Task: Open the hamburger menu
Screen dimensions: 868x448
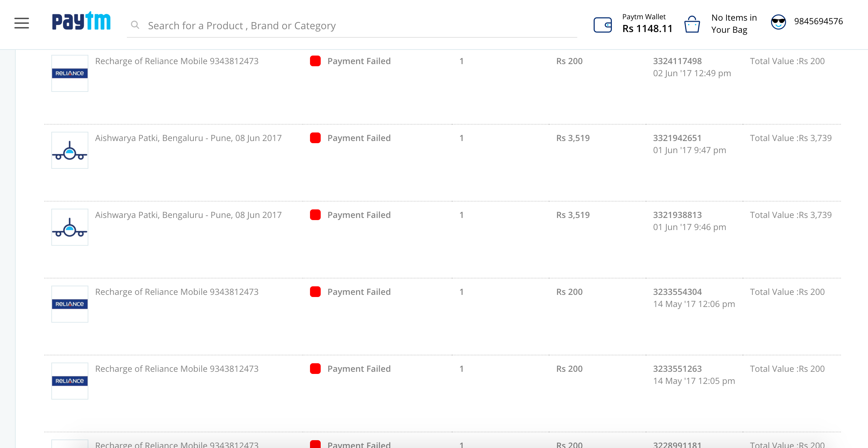Action: [x=21, y=23]
